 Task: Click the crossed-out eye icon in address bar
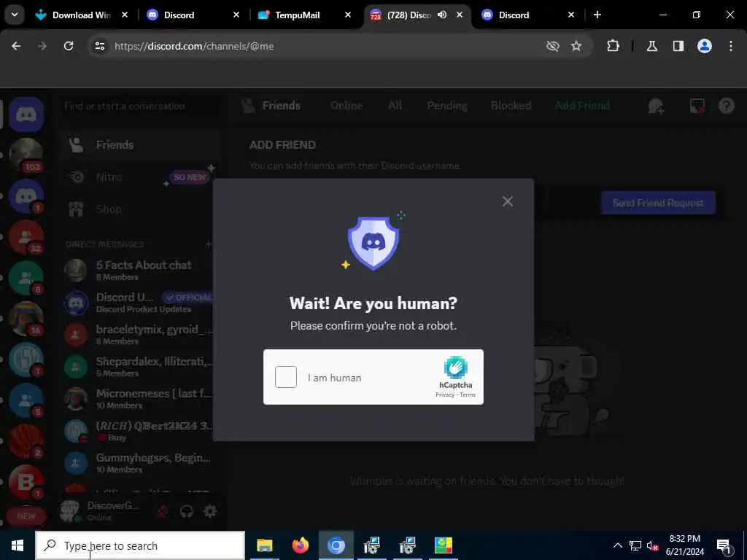pyautogui.click(x=553, y=46)
